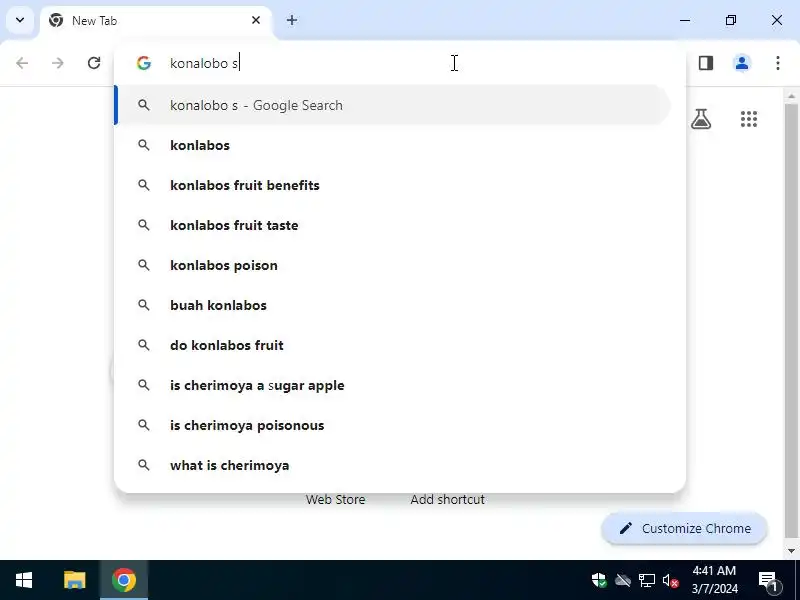This screenshot has width=800, height=600.
Task: Select the New Tab tab
Action: point(156,21)
